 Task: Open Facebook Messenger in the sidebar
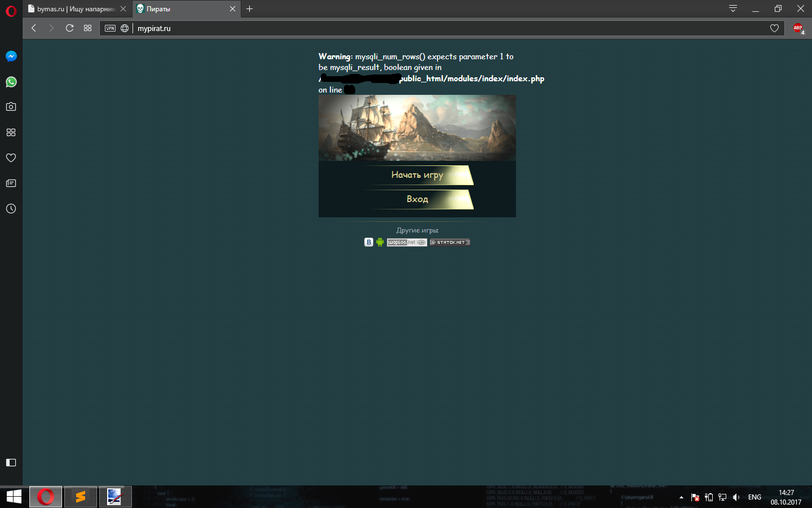pos(11,56)
